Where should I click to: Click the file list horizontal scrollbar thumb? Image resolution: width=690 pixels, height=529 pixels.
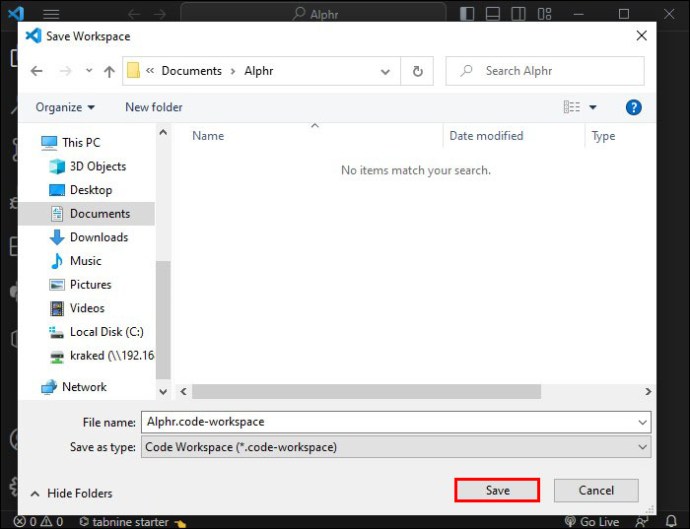pyautogui.click(x=366, y=391)
